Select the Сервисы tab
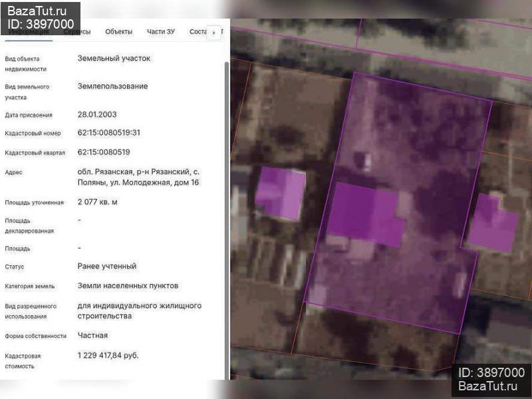 pyautogui.click(x=77, y=31)
